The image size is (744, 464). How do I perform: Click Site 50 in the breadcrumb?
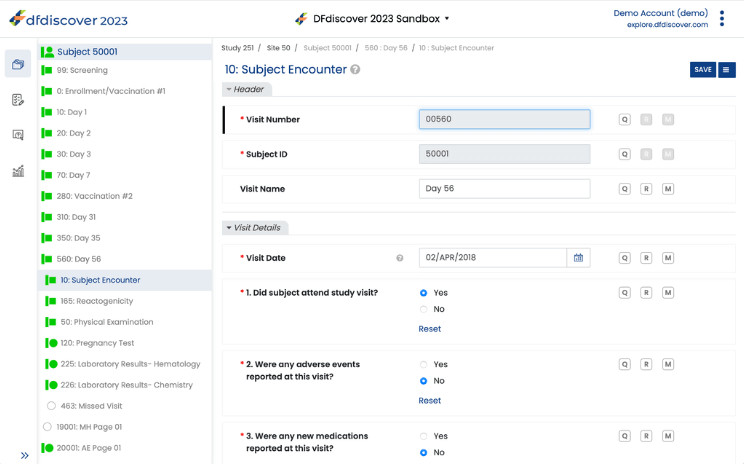tap(278, 48)
